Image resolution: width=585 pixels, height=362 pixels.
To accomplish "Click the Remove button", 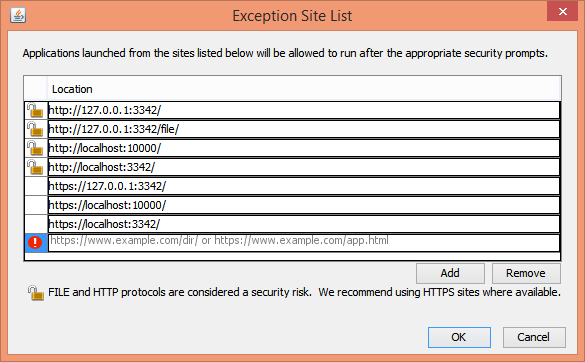I will point(526,274).
